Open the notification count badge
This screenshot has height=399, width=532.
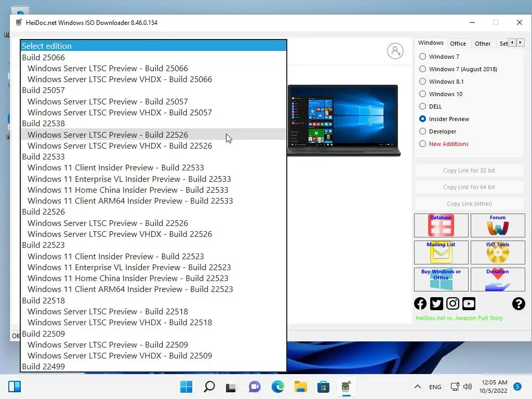coord(517,387)
